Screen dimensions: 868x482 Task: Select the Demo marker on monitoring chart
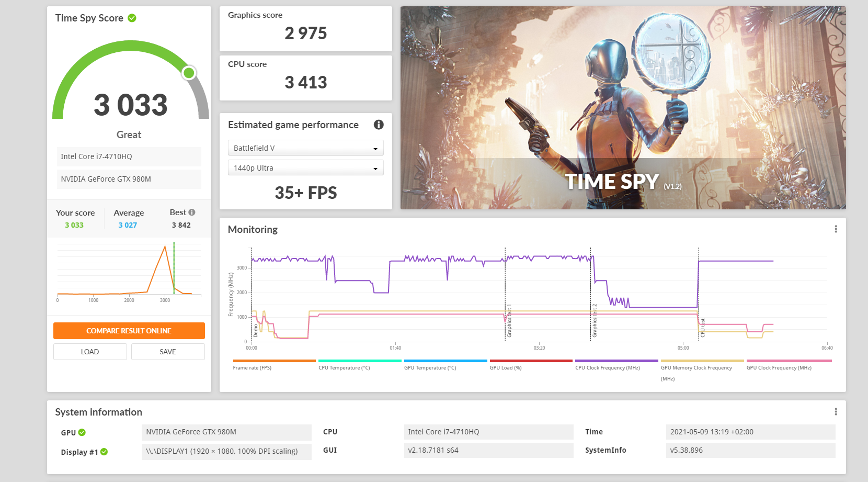tap(256, 331)
